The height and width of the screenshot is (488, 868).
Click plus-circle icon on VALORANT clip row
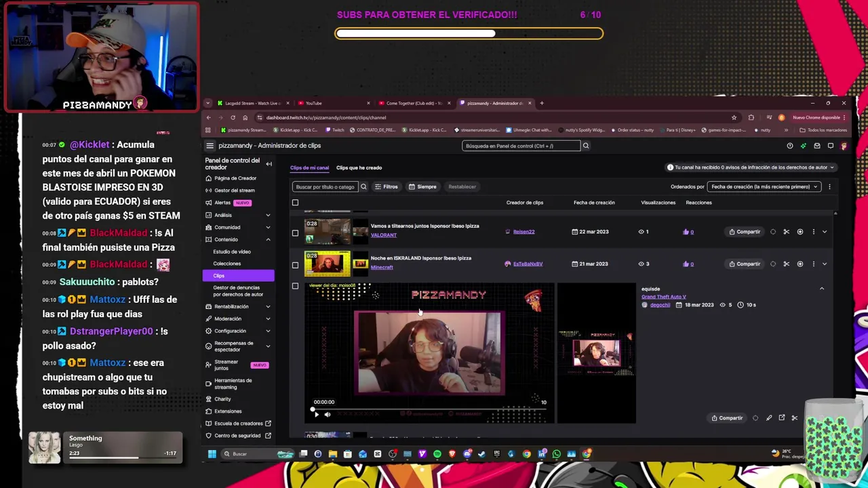pos(800,232)
